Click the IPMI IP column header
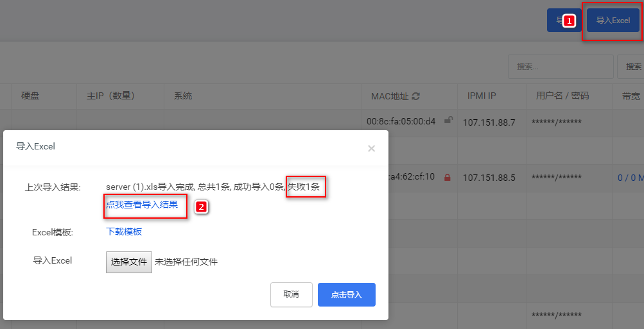The width and height of the screenshot is (644, 329). coord(482,96)
